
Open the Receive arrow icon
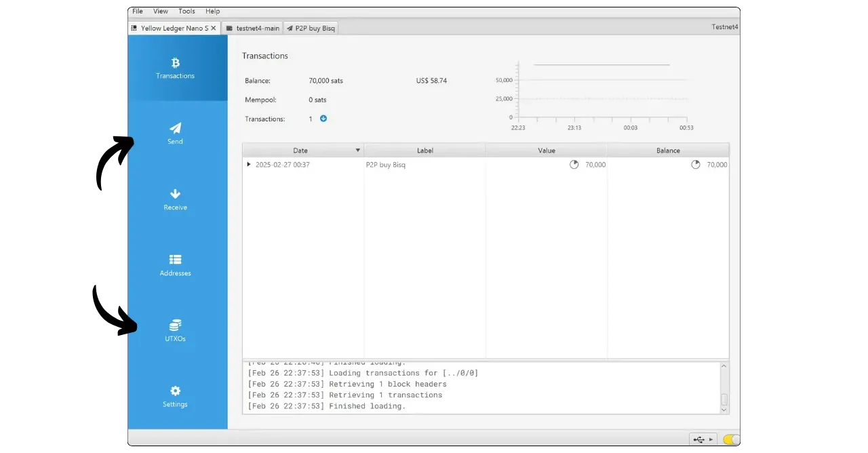(x=175, y=194)
